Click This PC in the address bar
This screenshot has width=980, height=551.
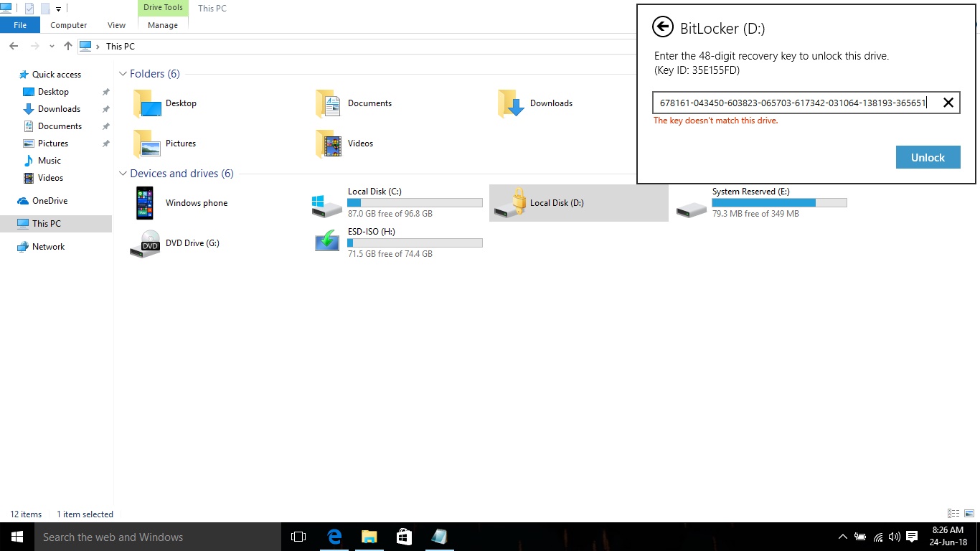point(121,46)
